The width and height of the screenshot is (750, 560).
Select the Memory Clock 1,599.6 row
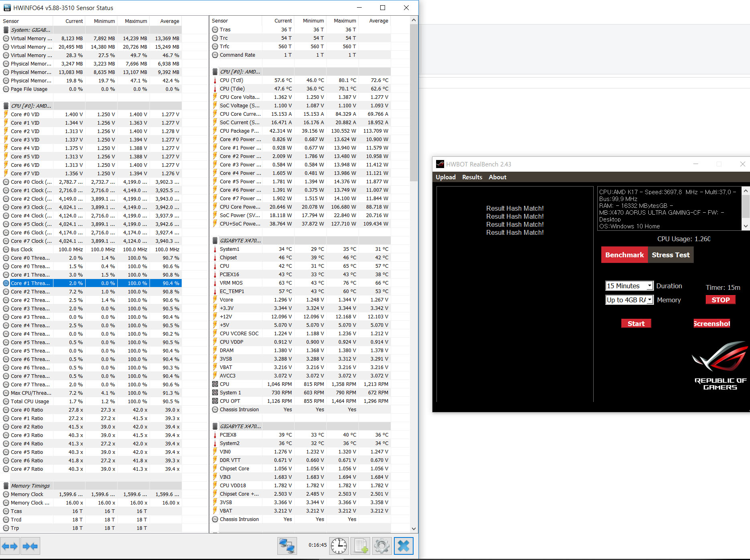(x=91, y=494)
